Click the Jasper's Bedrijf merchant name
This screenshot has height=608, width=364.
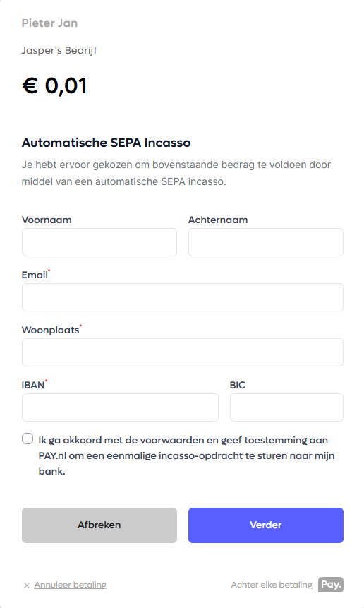[59, 50]
